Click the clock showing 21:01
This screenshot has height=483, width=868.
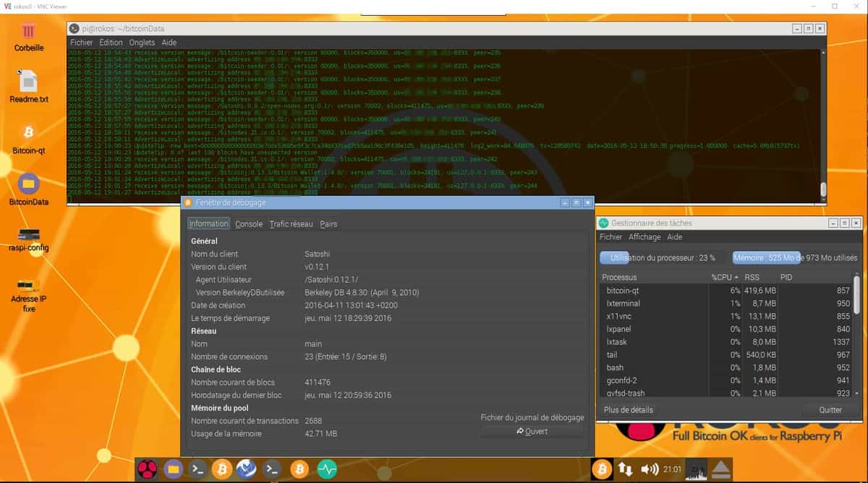click(x=671, y=469)
